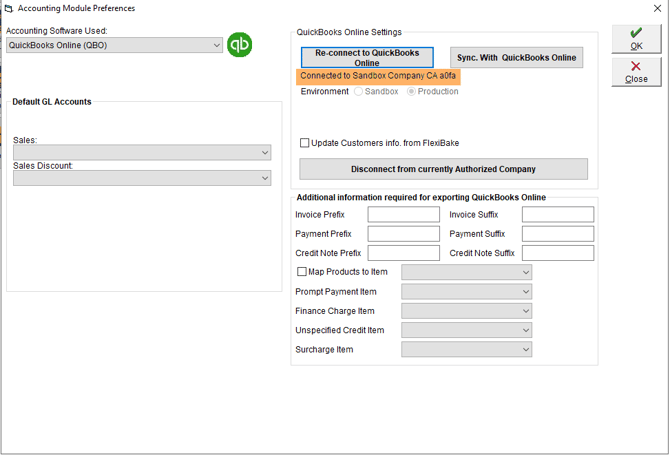Screen dimensions: 670x455
Task: Click the 'Additional information required for exporting' heading
Action: pyautogui.click(x=421, y=197)
